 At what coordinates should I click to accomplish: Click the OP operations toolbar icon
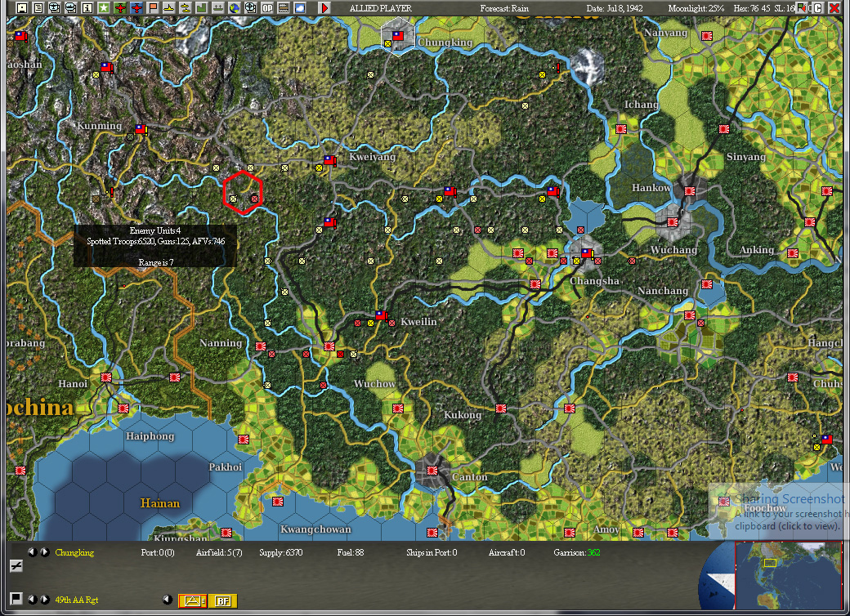tap(266, 8)
